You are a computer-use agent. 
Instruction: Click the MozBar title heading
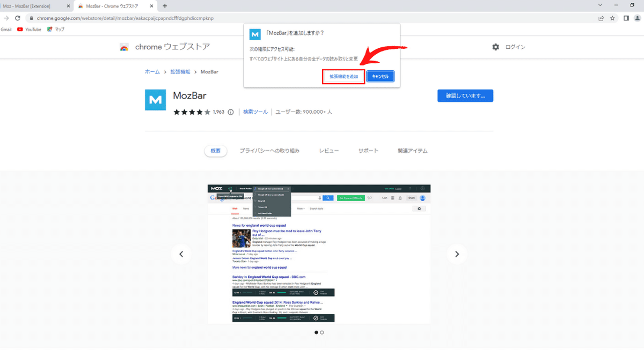coord(189,96)
